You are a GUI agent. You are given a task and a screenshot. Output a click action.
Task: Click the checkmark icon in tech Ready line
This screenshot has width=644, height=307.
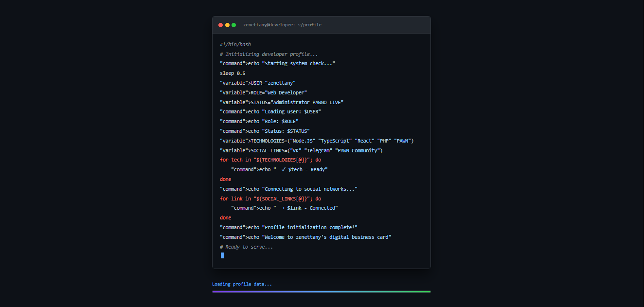coord(283,170)
